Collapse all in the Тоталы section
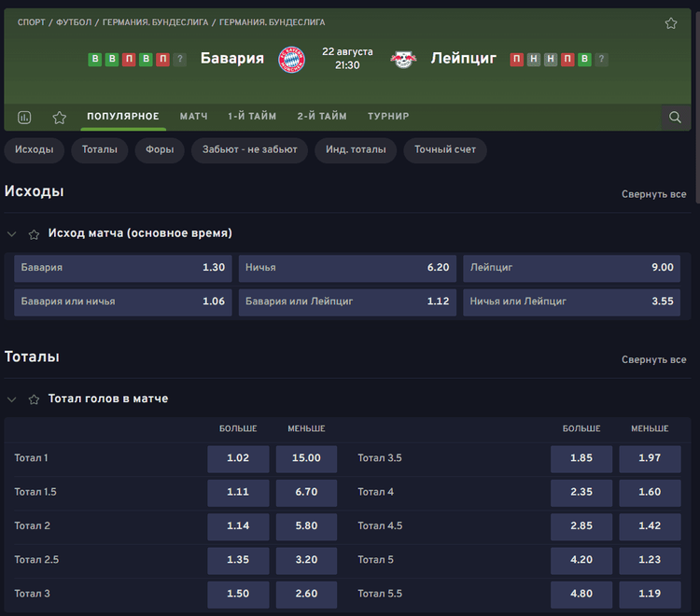Image resolution: width=700 pixels, height=616 pixels. pos(653,359)
